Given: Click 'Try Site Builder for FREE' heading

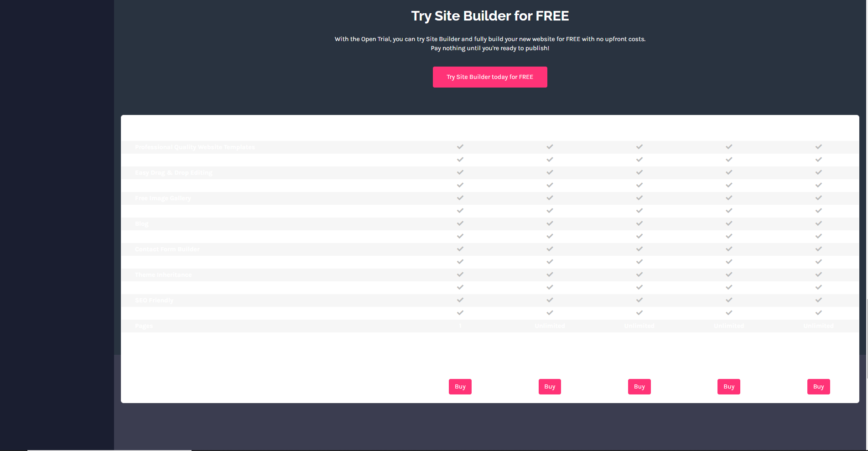Looking at the screenshot, I should (x=490, y=16).
